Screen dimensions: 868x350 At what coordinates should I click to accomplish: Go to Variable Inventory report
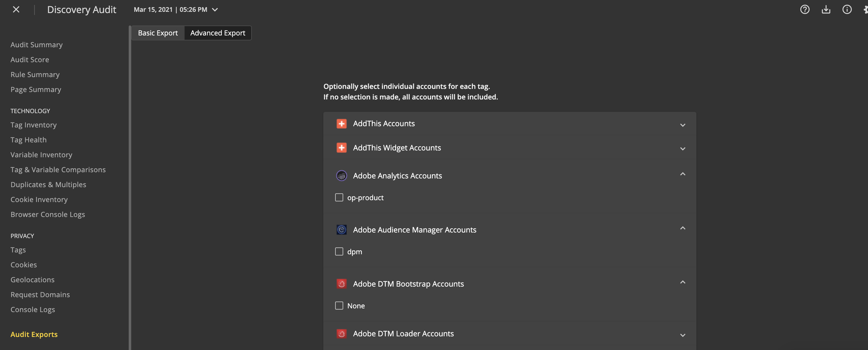pyautogui.click(x=41, y=155)
